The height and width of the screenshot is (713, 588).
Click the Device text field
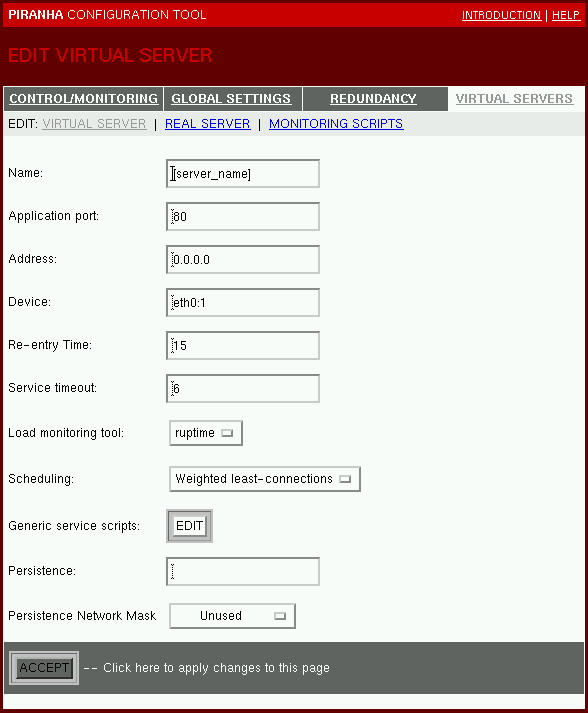point(243,302)
